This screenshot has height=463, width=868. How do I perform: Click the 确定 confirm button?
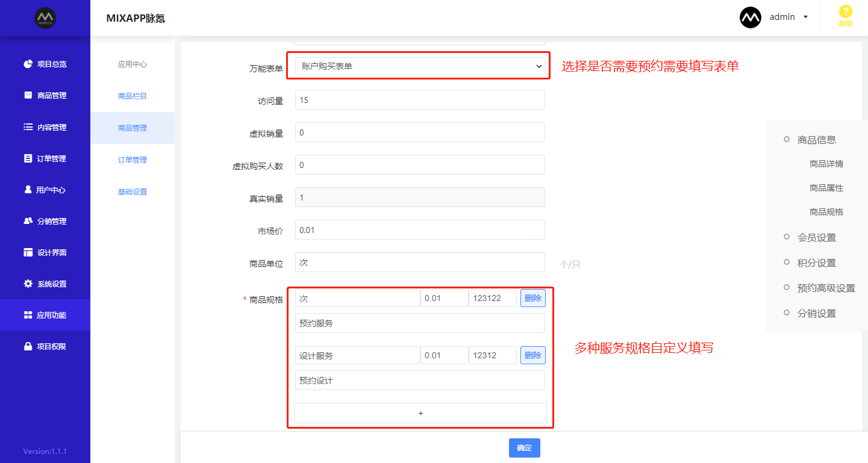[x=525, y=448]
